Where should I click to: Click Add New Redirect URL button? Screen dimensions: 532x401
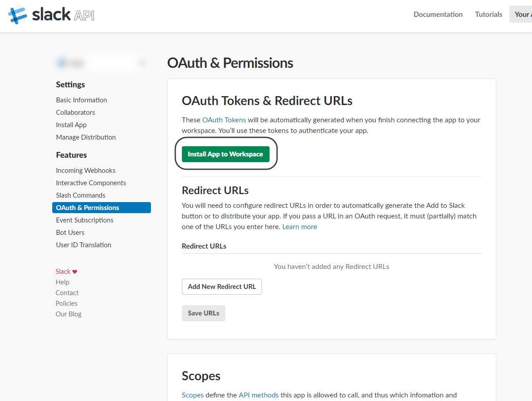click(x=222, y=287)
